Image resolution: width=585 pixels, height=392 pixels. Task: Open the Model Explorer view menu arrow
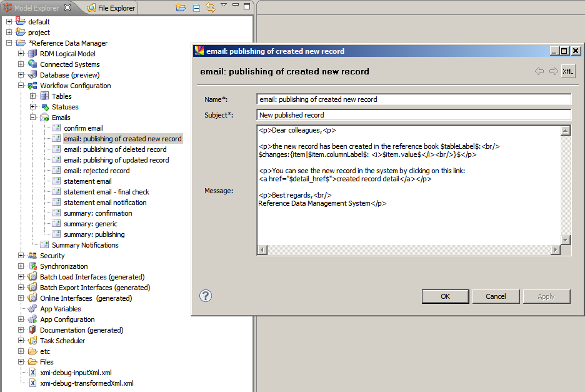[x=224, y=6]
